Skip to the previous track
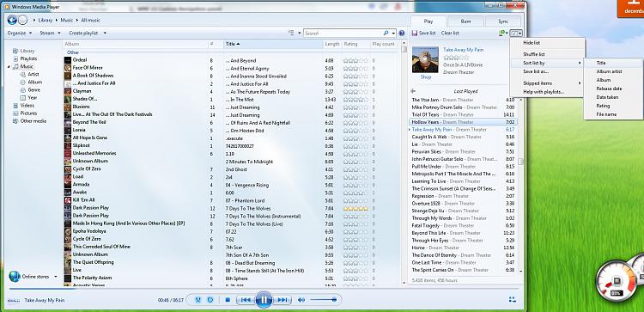This screenshot has height=312, width=644. click(246, 300)
